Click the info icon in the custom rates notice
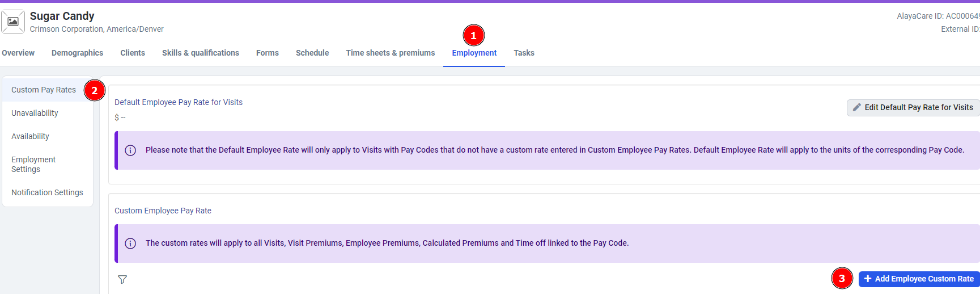 coord(130,243)
